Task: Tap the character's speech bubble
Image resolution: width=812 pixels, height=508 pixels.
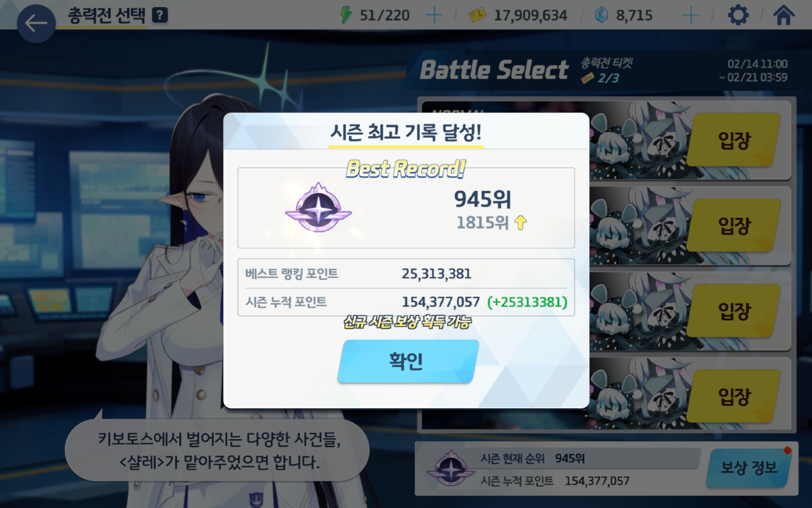Action: coord(217,450)
